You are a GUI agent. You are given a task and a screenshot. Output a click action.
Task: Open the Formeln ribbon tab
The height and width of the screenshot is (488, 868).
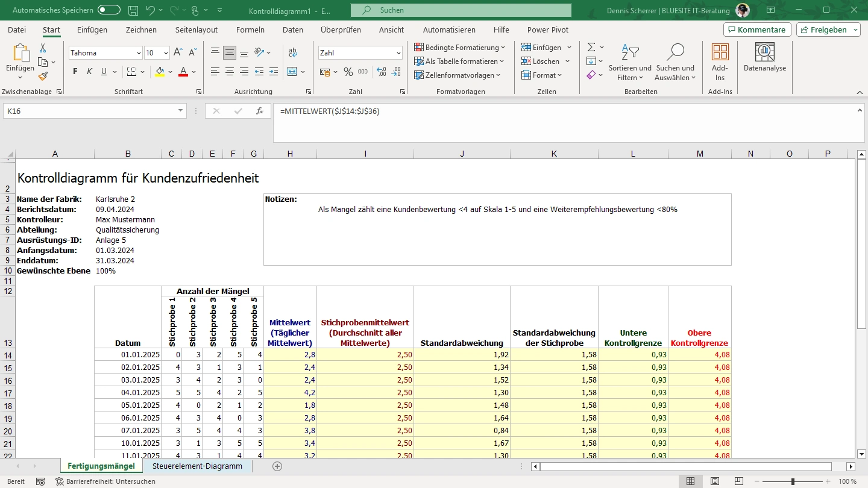(250, 30)
